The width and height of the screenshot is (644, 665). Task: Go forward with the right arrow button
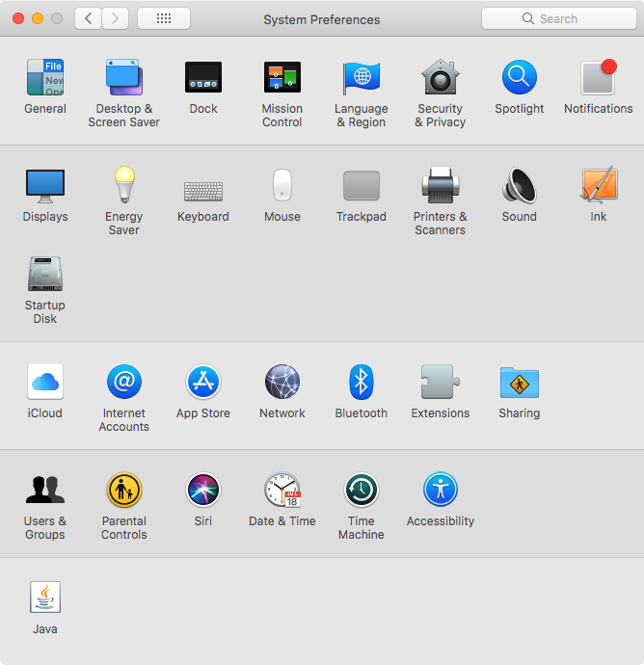tap(115, 18)
